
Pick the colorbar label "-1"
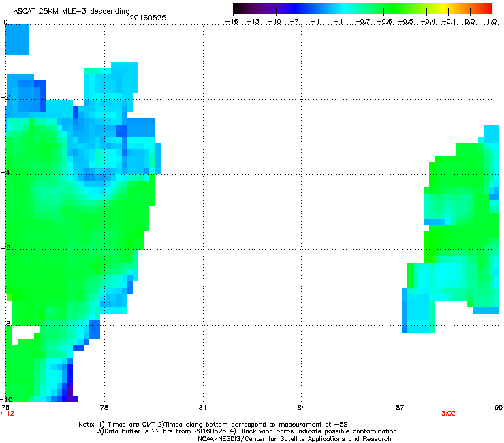(338, 22)
